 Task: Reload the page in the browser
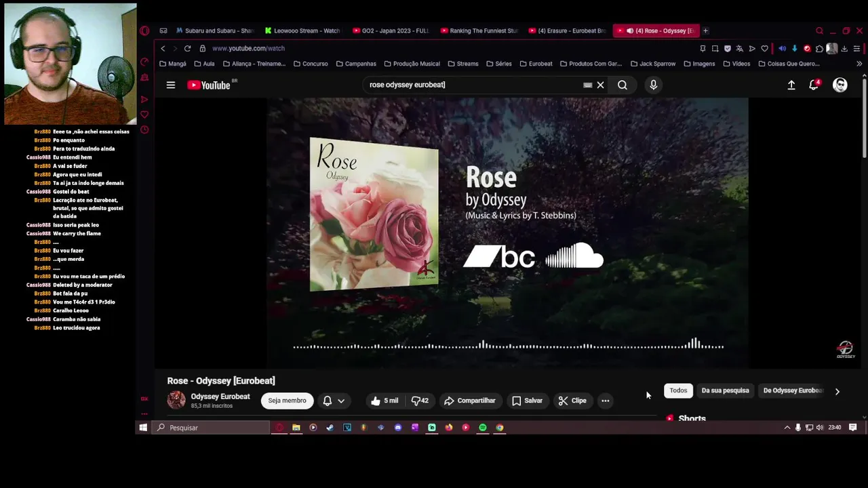click(x=187, y=48)
